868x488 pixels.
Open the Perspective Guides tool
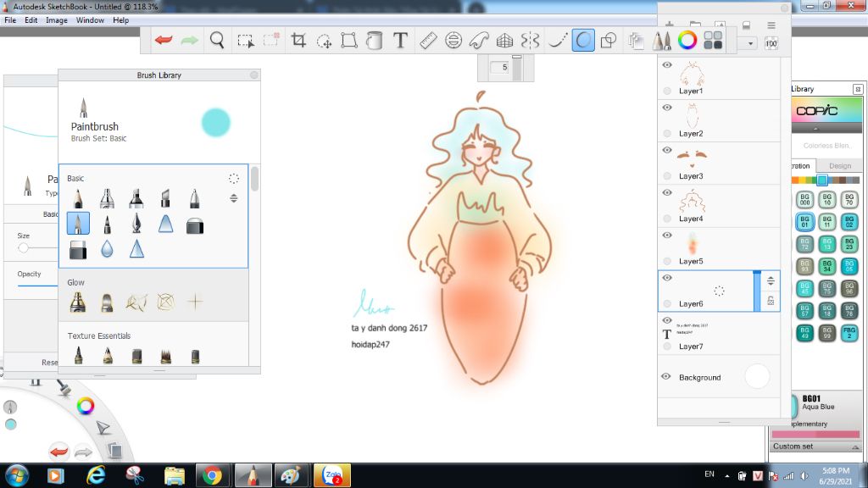(504, 41)
